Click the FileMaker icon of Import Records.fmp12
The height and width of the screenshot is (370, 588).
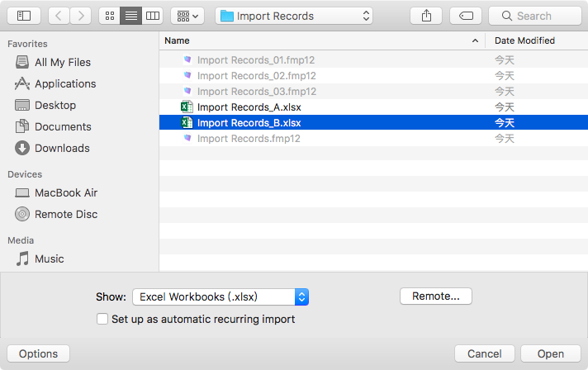187,138
